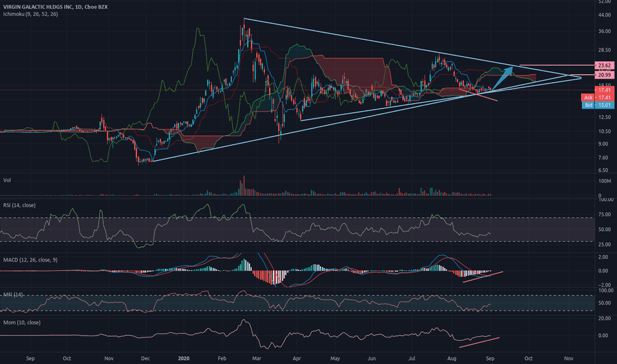This screenshot has height=364, width=617.
Task: Select the RSI (14, close) label
Action: [19, 205]
